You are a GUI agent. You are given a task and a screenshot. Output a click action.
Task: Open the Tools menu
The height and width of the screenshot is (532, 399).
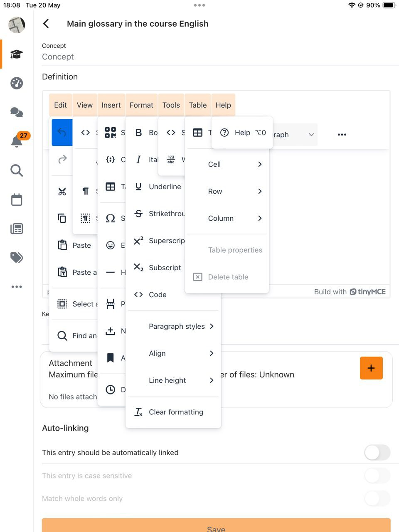pyautogui.click(x=171, y=105)
